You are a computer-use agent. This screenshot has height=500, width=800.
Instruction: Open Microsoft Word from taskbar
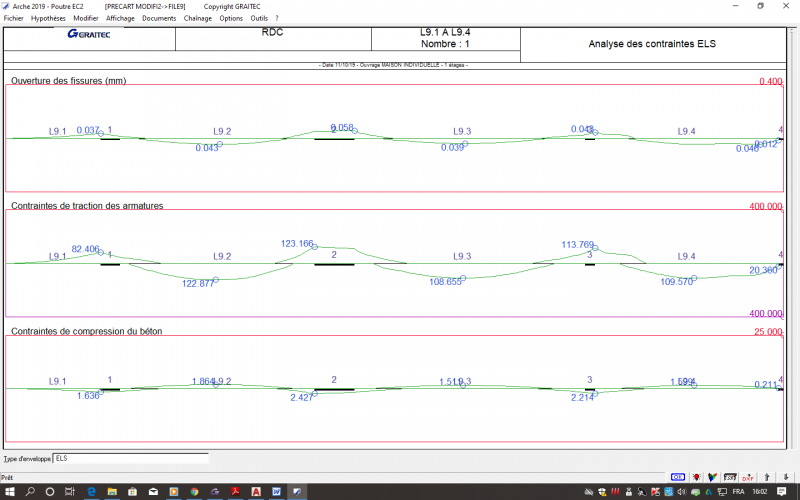[277, 492]
